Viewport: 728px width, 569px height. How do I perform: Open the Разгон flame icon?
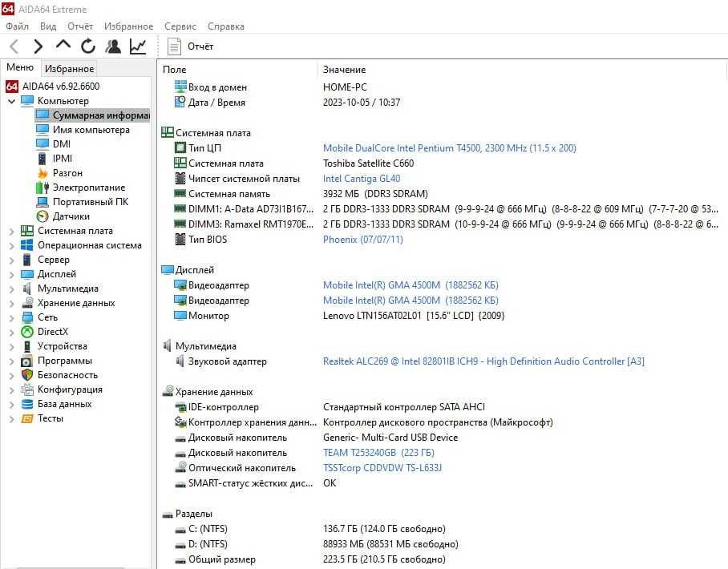pyautogui.click(x=42, y=172)
